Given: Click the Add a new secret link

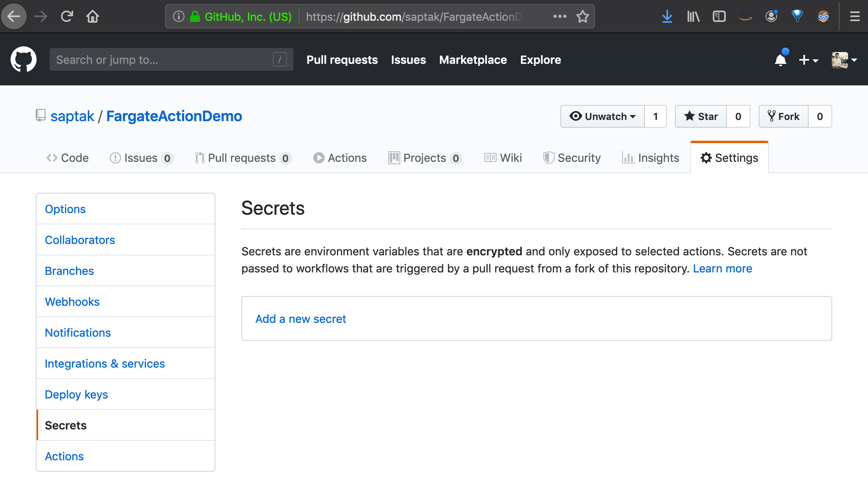Looking at the screenshot, I should click(301, 318).
